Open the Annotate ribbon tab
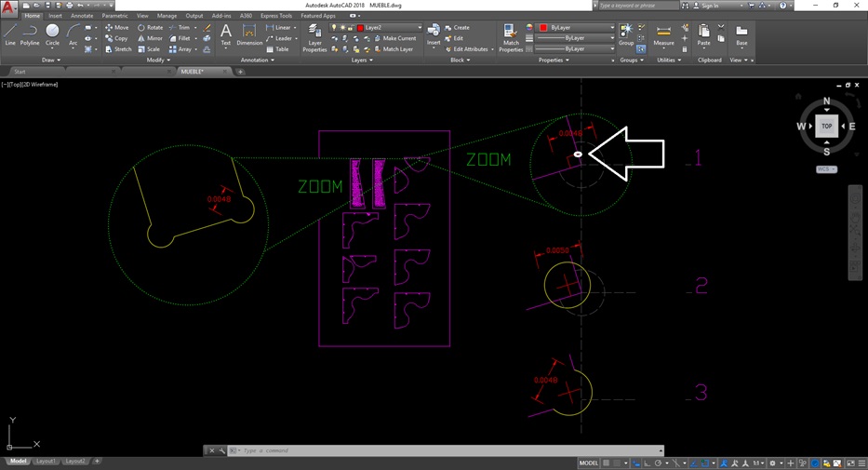The width and height of the screenshot is (868, 470). click(81, 16)
